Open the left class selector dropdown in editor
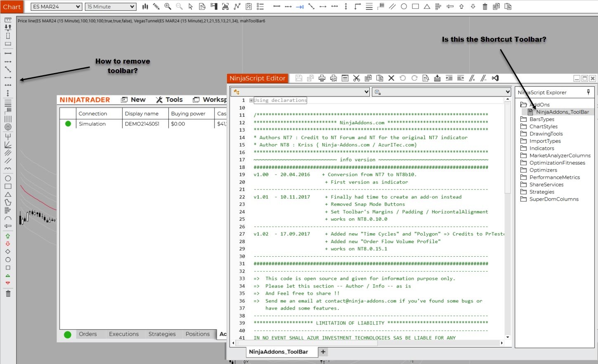598x364 pixels. [x=300, y=92]
